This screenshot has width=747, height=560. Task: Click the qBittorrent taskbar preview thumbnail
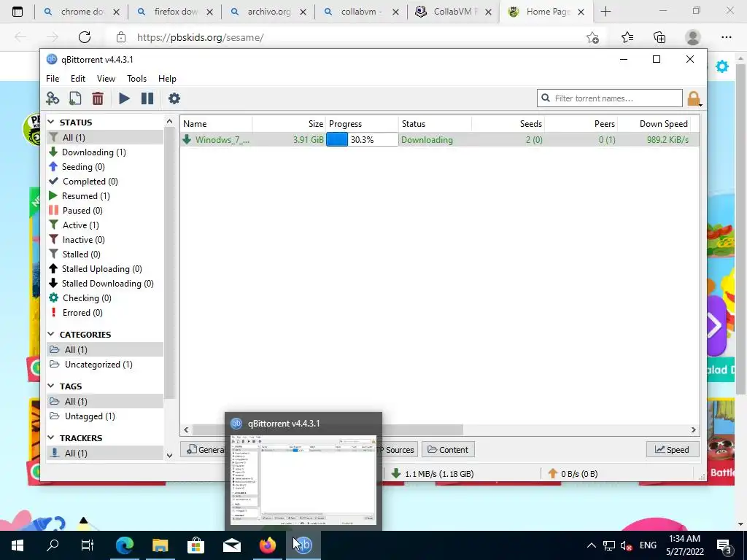point(303,480)
